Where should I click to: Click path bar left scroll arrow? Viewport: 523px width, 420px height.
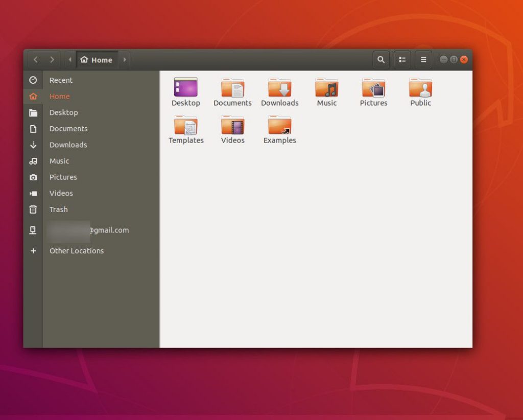70,60
